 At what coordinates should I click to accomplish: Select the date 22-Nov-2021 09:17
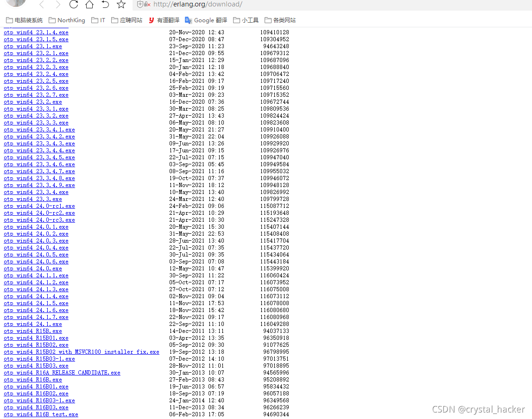197,317
